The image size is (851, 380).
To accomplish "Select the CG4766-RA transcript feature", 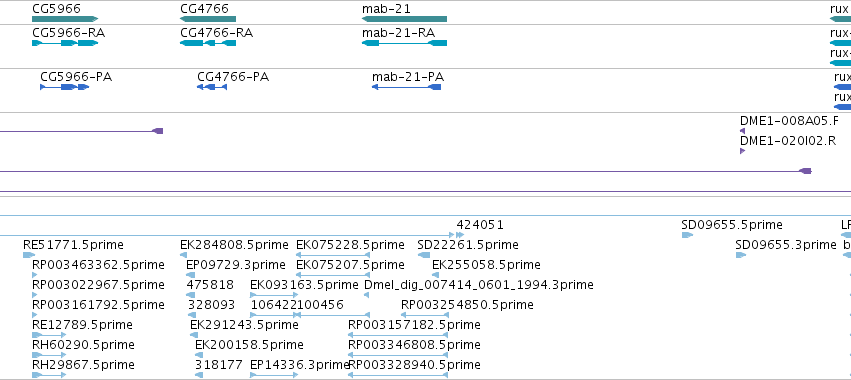I will pyautogui.click(x=208, y=43).
